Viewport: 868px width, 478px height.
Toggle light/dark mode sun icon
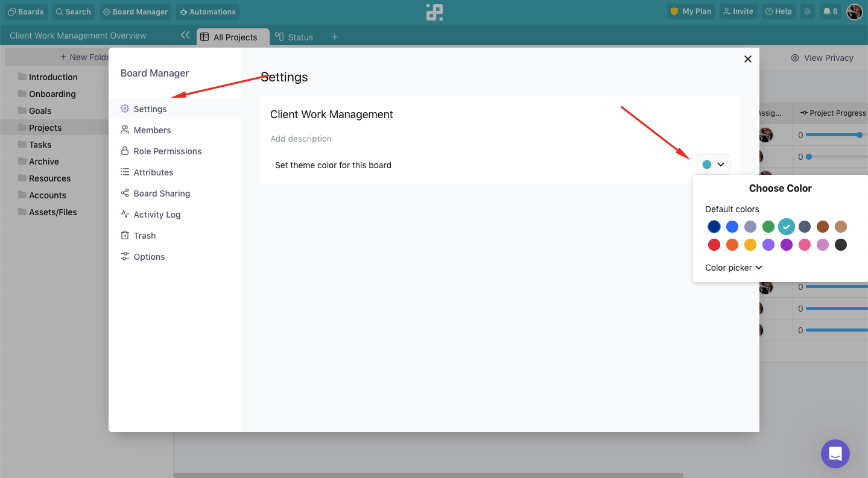pyautogui.click(x=807, y=11)
